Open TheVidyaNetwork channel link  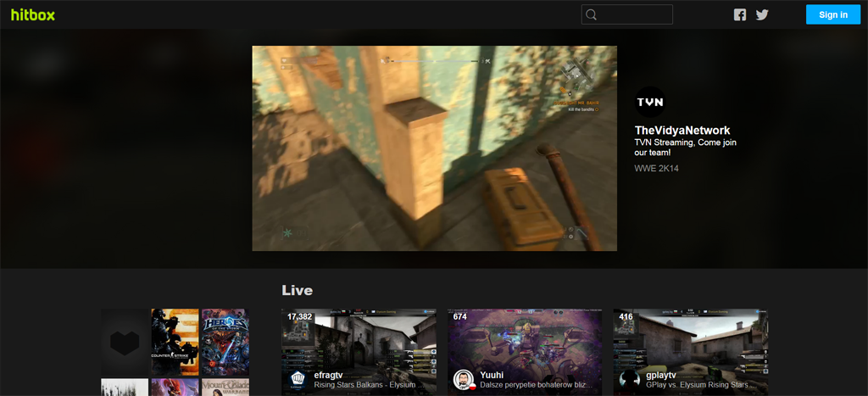click(682, 131)
